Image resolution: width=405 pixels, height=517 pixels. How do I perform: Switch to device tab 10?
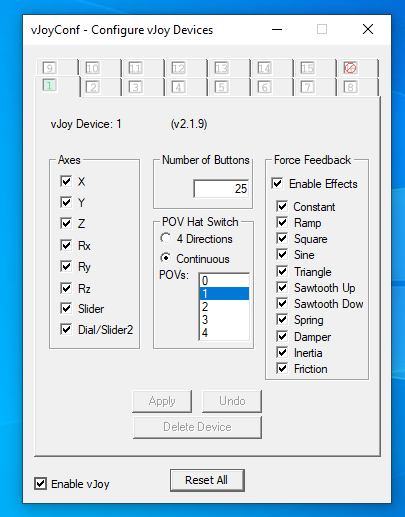pos(100,68)
